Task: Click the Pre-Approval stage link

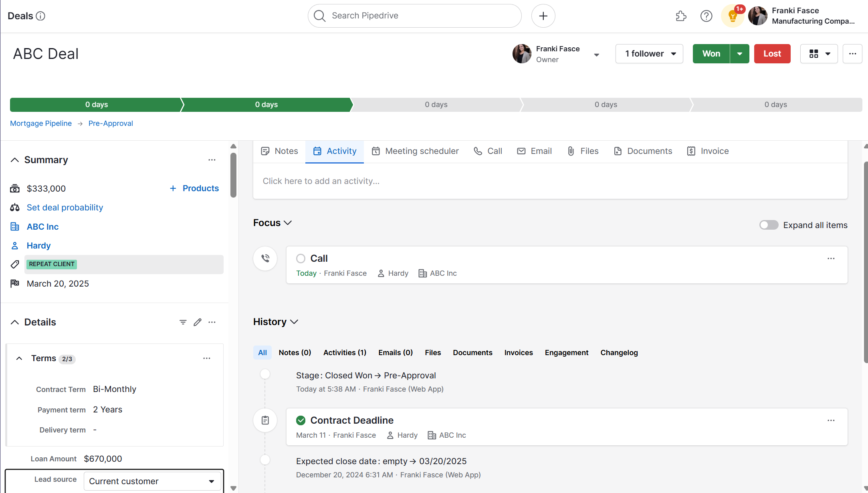Action: click(111, 123)
